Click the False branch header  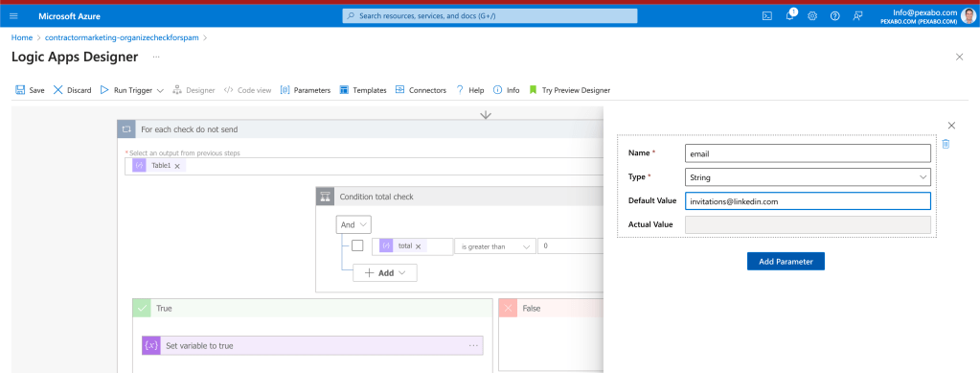point(551,308)
